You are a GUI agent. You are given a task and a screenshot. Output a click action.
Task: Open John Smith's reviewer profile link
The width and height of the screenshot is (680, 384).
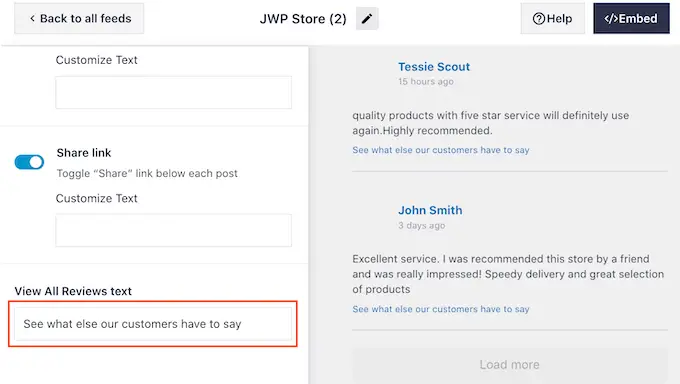tap(430, 210)
